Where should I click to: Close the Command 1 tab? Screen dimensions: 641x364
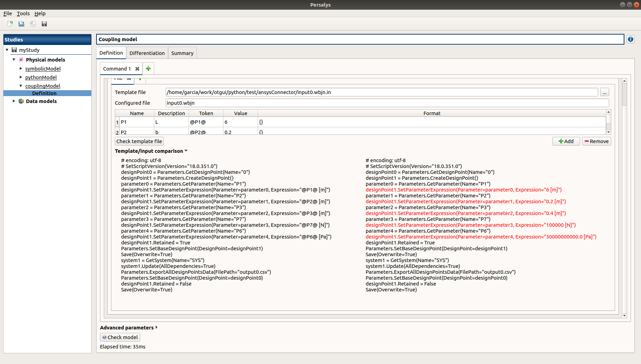point(137,69)
